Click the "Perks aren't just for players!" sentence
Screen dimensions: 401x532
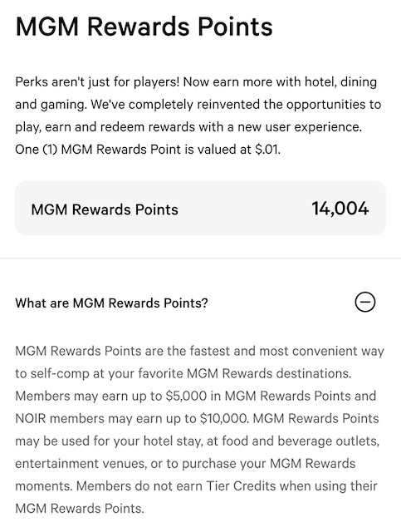[97, 82]
